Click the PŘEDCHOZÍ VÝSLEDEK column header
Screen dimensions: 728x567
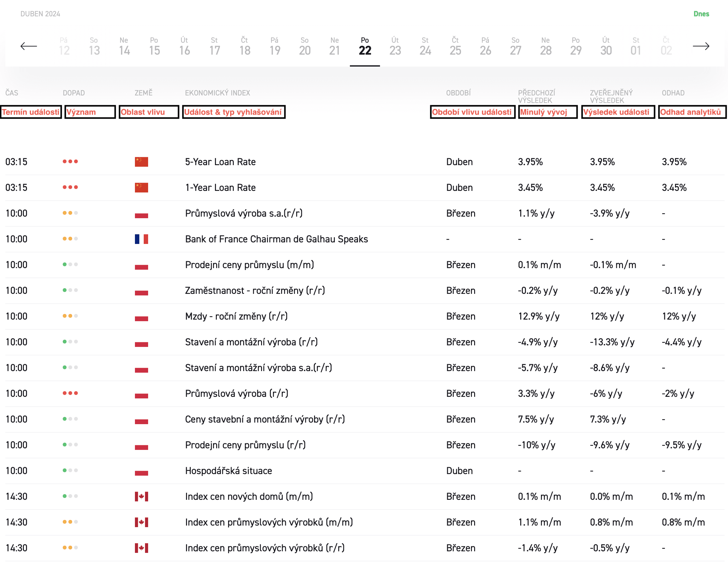point(536,96)
